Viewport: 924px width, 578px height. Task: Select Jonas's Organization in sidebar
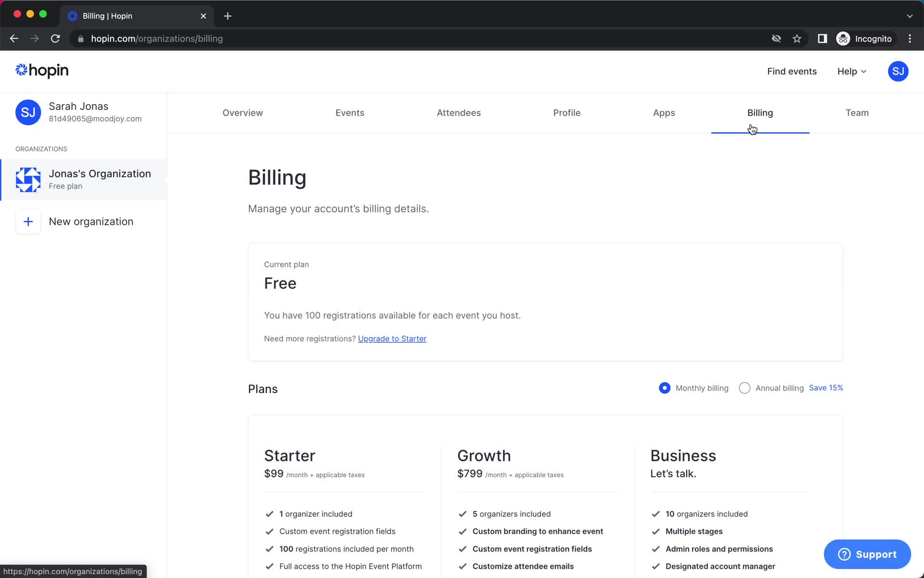coord(84,180)
